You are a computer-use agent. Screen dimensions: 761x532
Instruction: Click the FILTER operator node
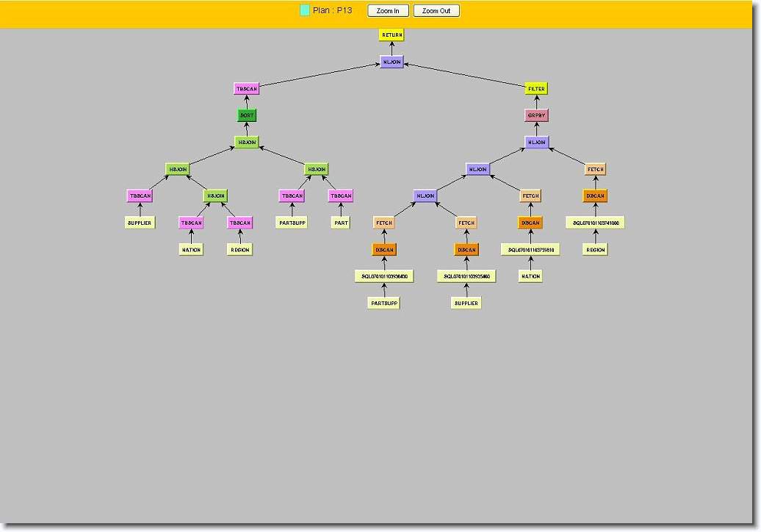[536, 88]
